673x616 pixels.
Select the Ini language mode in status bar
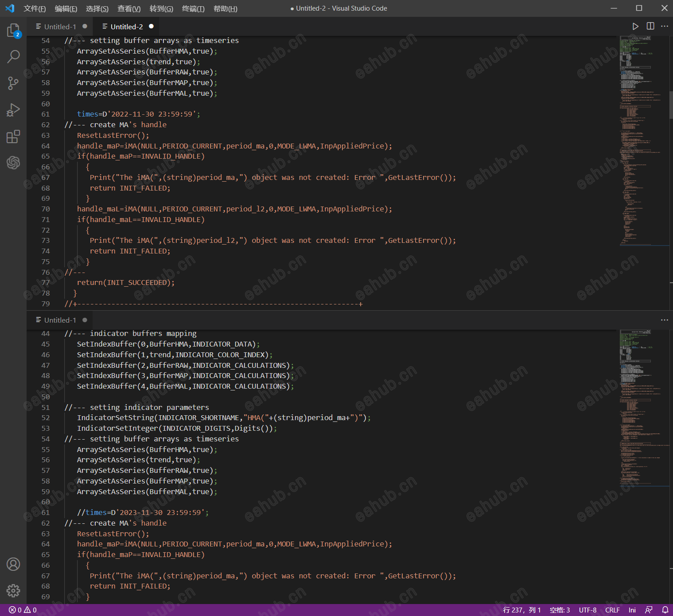[632, 610]
